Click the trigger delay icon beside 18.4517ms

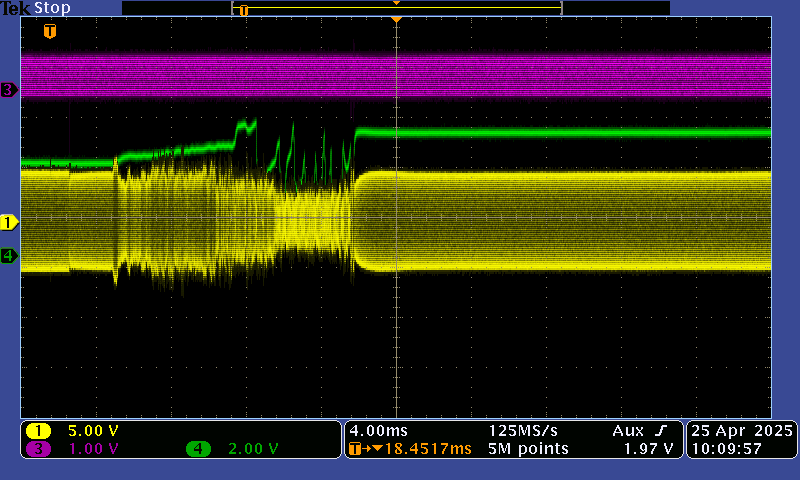(358, 449)
